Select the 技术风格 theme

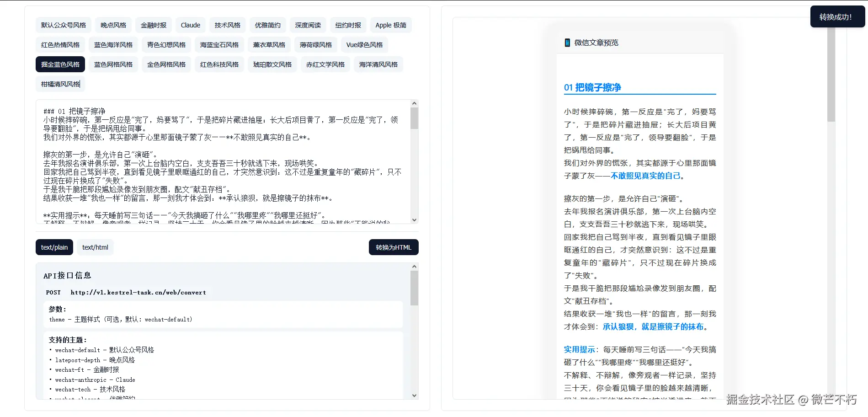coord(228,25)
